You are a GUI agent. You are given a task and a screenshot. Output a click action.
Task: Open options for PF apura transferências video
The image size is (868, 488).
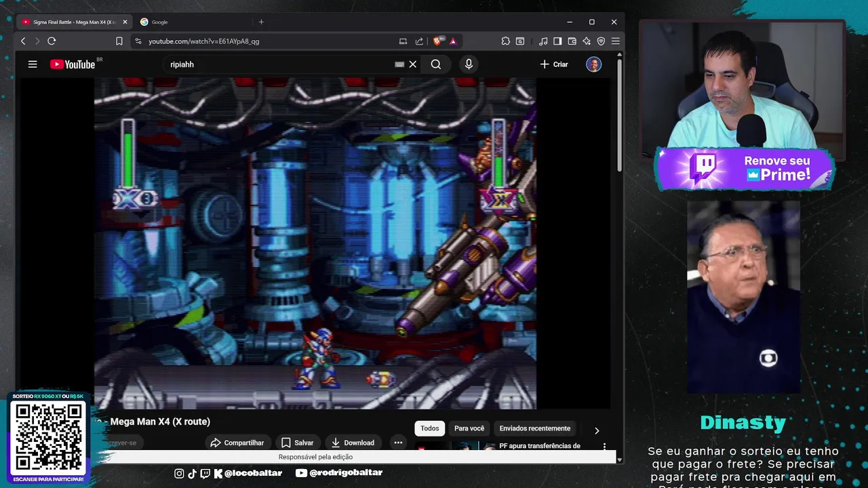point(604,447)
